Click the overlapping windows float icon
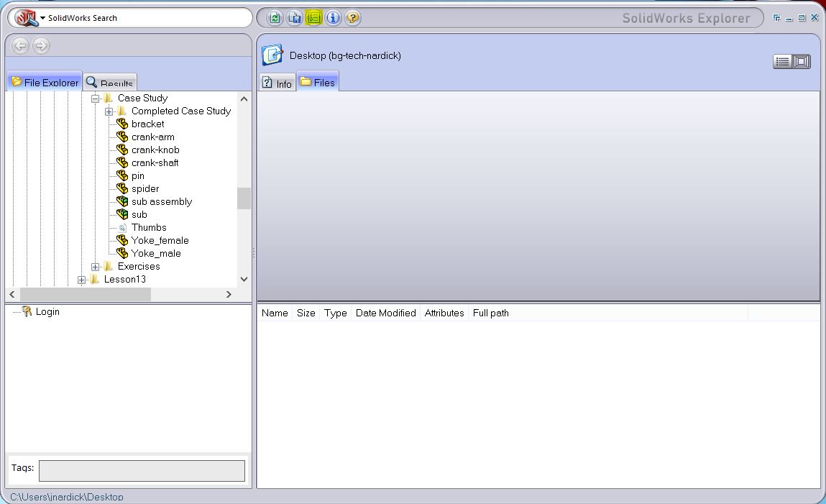The image size is (826, 504). [776, 18]
